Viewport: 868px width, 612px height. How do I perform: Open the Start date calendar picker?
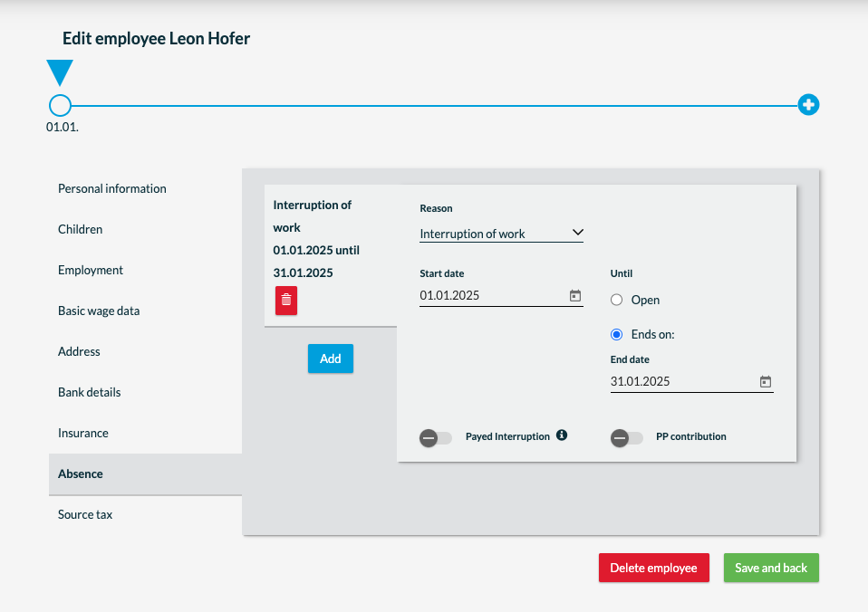[x=575, y=296]
